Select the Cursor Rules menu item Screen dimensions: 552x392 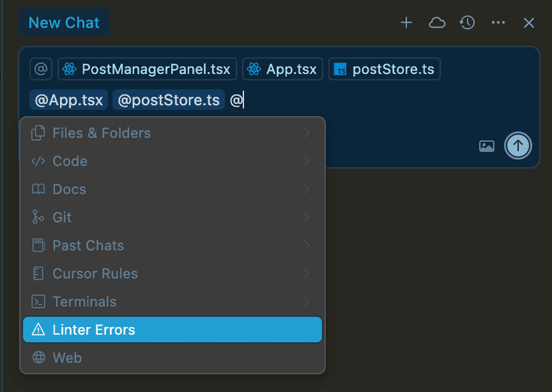173,273
